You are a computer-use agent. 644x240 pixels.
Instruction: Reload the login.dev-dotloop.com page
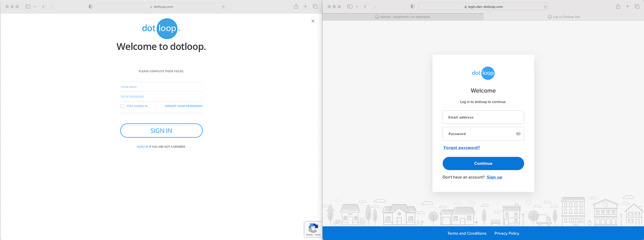tap(545, 7)
